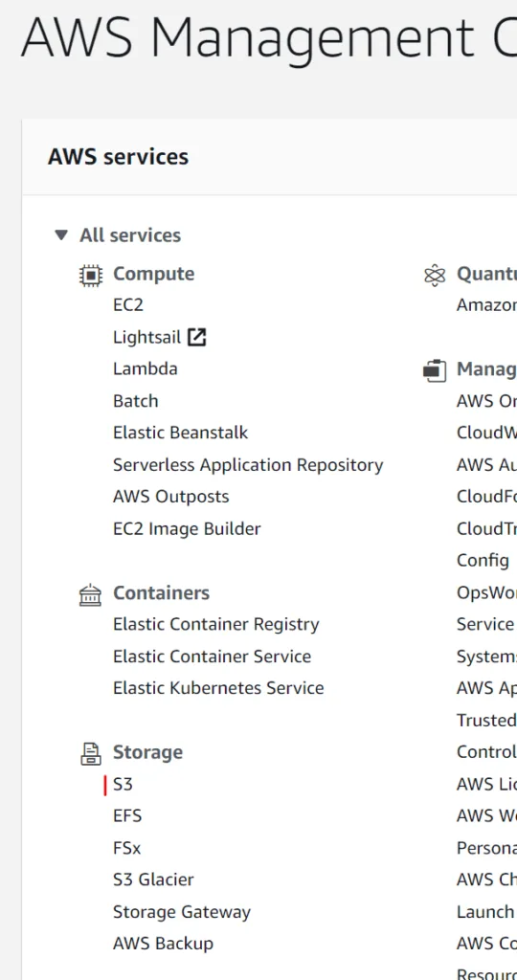Screen dimensions: 517x980
Task: Open EC2 Image Builder
Action: pyautogui.click(x=187, y=528)
